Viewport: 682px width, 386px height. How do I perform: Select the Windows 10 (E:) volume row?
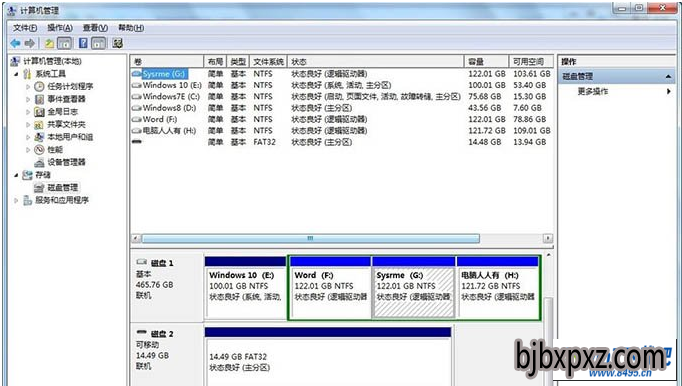point(341,85)
